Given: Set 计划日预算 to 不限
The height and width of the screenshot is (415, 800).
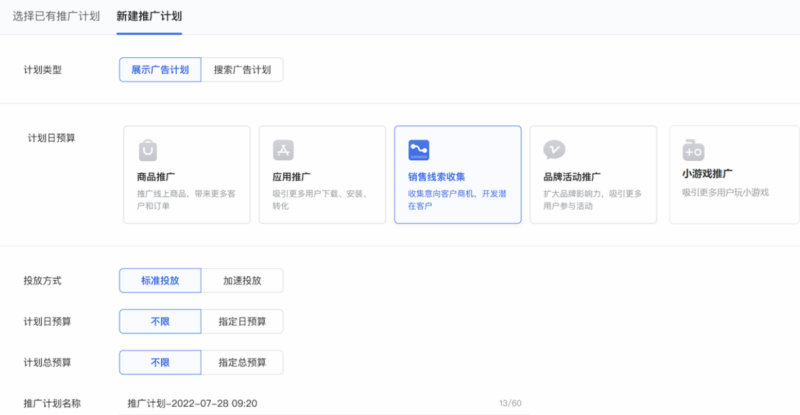Looking at the screenshot, I should (160, 322).
